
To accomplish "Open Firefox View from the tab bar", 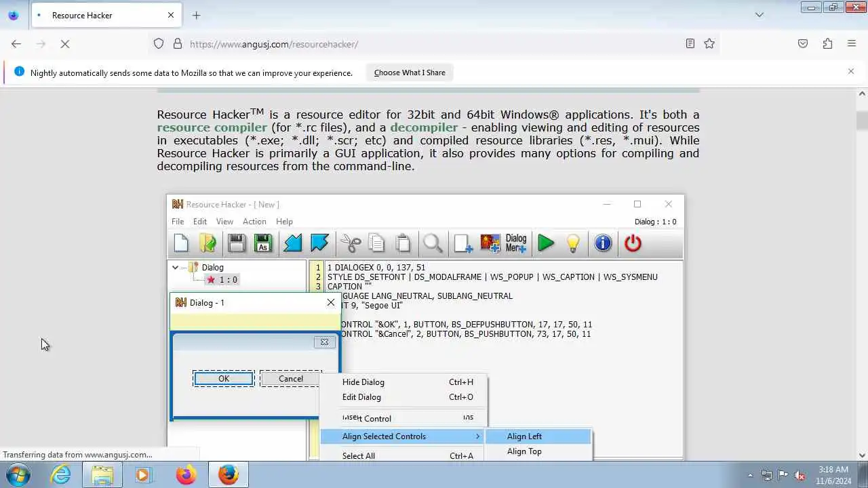I will (14, 15).
